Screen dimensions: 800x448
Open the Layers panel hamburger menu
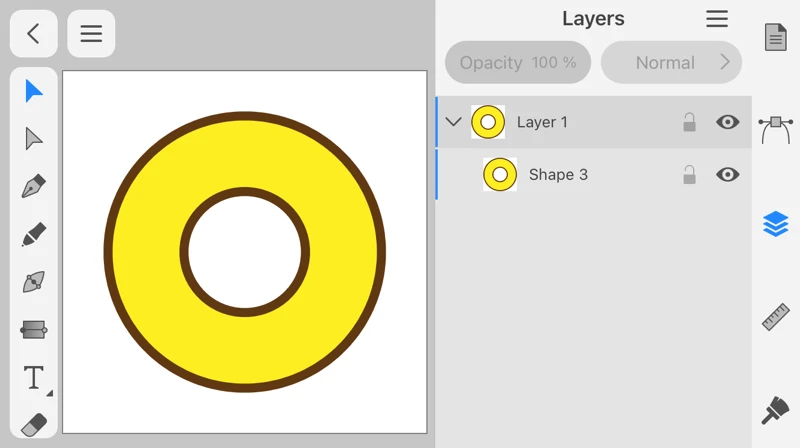(x=717, y=19)
